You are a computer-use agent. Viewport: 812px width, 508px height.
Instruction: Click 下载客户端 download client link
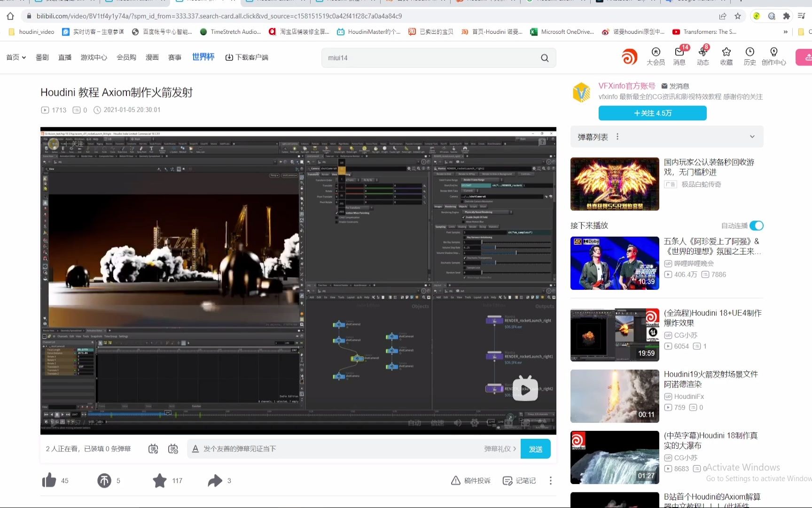[x=247, y=57]
